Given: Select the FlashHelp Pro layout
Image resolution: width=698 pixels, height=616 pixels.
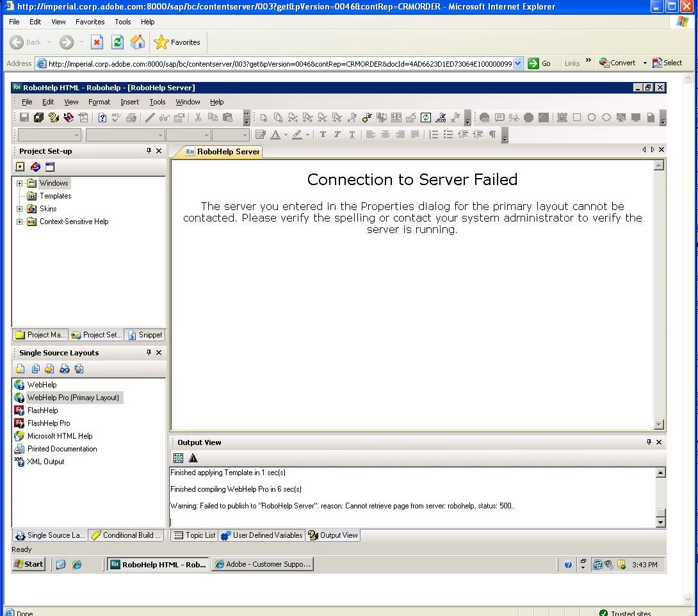Looking at the screenshot, I should pyautogui.click(x=42, y=423).
